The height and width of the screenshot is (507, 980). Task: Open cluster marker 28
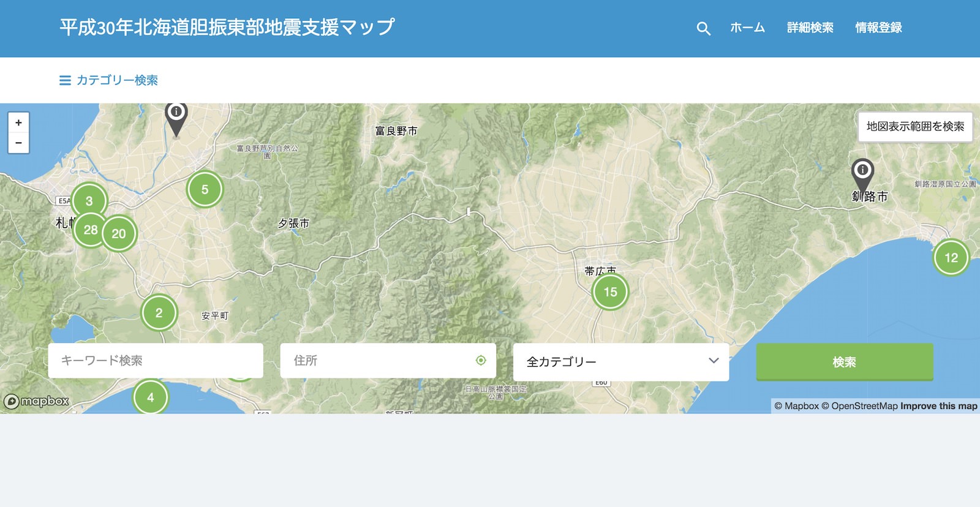(x=91, y=230)
